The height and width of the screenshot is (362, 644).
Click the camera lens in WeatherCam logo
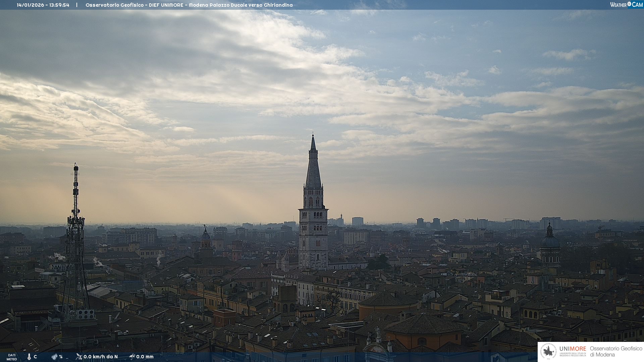629,4
